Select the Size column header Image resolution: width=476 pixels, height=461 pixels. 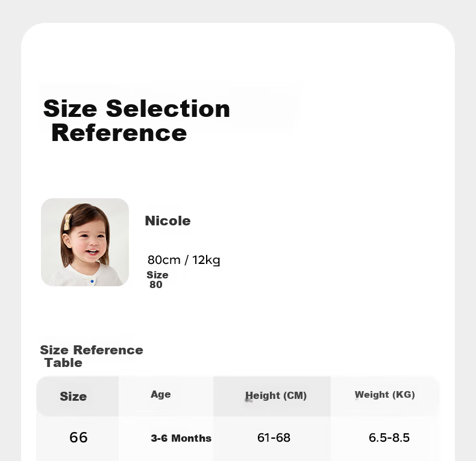(x=73, y=397)
